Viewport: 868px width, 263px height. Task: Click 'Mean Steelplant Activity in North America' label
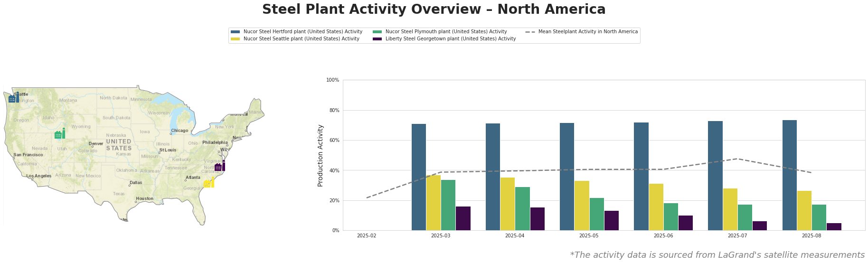click(x=588, y=32)
